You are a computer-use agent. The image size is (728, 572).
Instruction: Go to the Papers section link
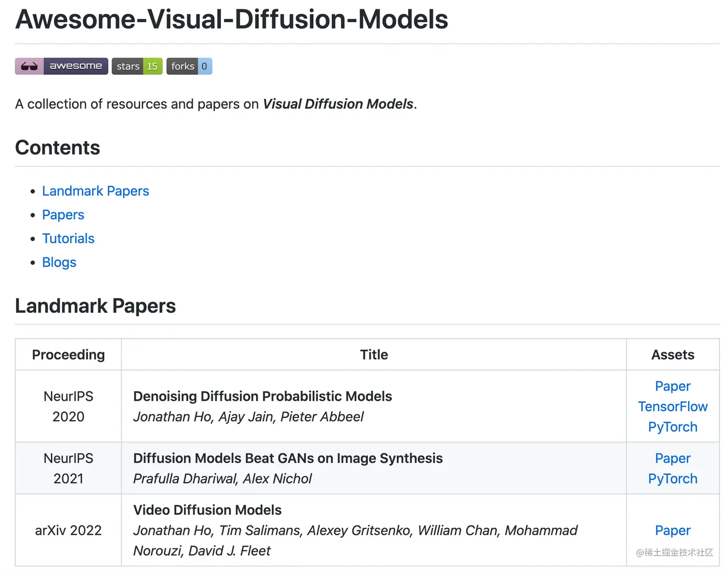tap(63, 215)
